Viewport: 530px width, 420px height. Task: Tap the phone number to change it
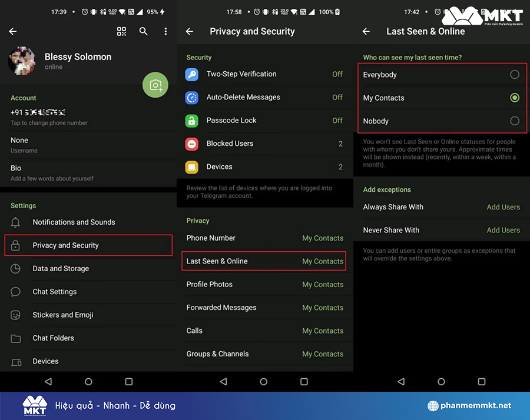click(x=88, y=117)
